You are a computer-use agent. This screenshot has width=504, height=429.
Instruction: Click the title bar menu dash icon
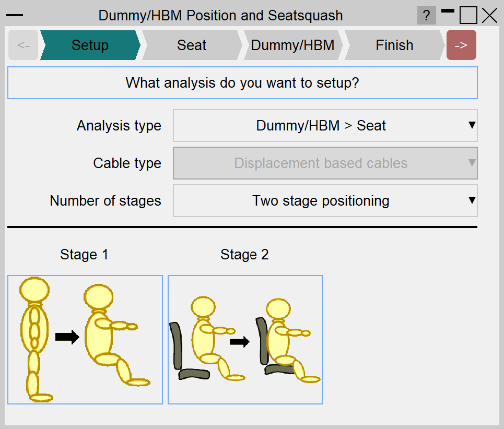[x=14, y=16]
